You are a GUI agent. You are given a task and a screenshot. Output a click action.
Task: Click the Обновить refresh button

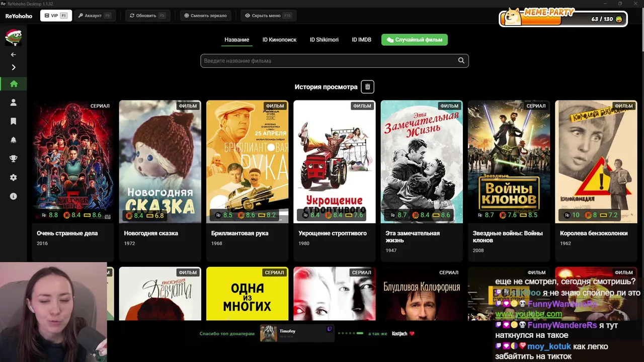(147, 16)
